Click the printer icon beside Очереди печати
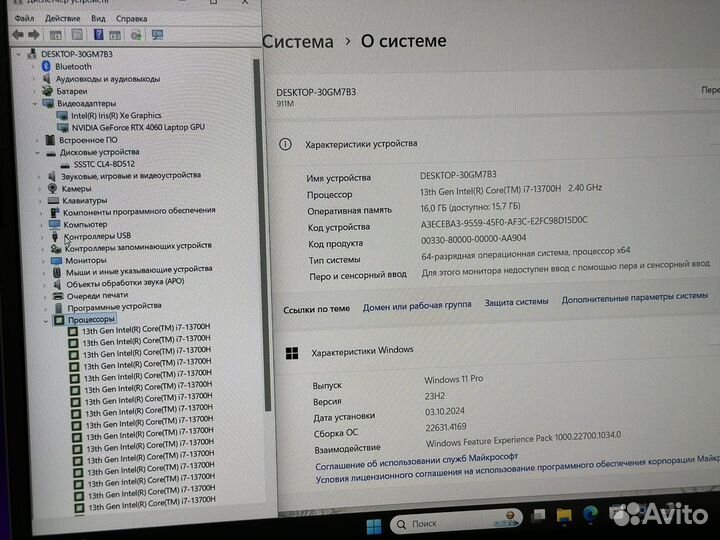Viewport: 720px width, 540px height. point(58,296)
